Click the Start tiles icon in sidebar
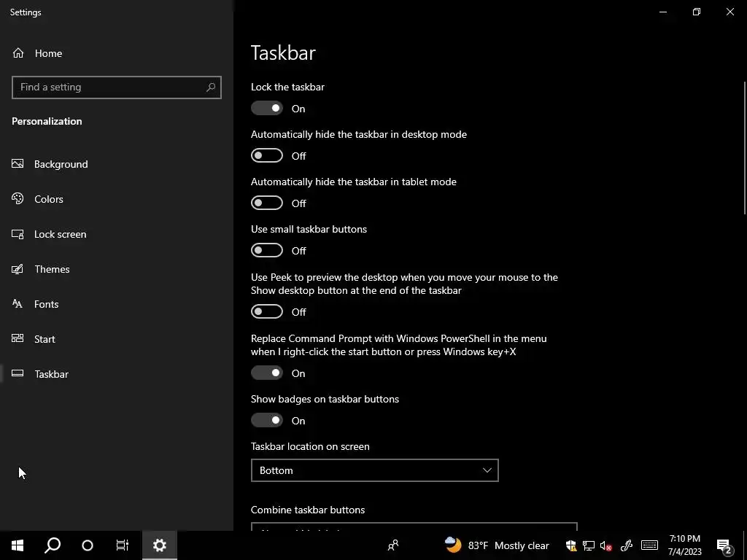 [18, 338]
